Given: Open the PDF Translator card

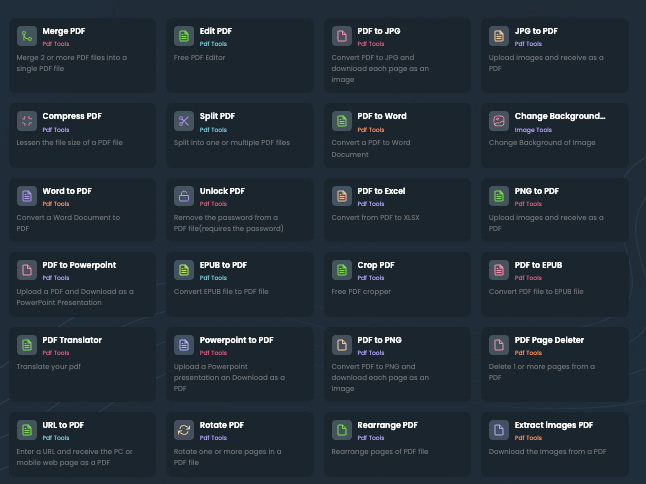Looking at the screenshot, I should click(82, 364).
